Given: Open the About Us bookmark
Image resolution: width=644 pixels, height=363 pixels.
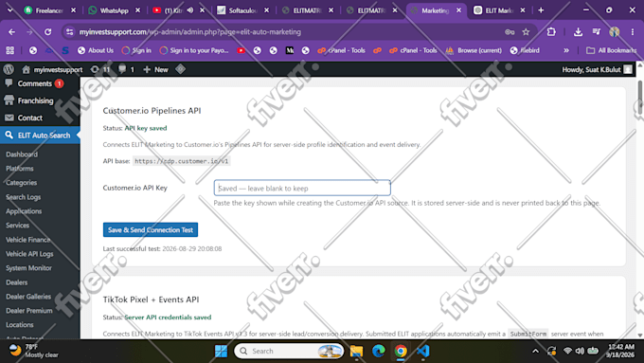Looking at the screenshot, I should point(96,50).
